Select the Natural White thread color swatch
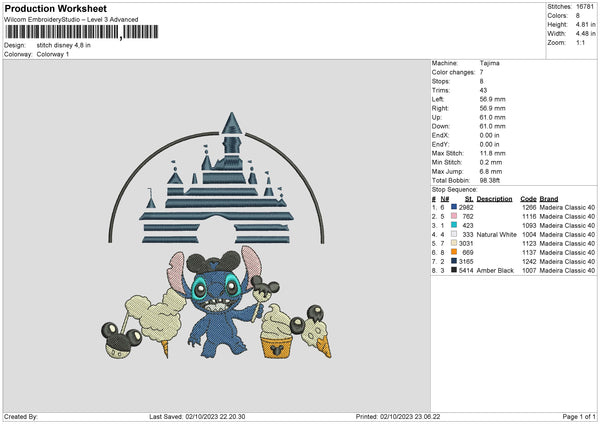Viewport: 600px width, 424px height. [454, 234]
